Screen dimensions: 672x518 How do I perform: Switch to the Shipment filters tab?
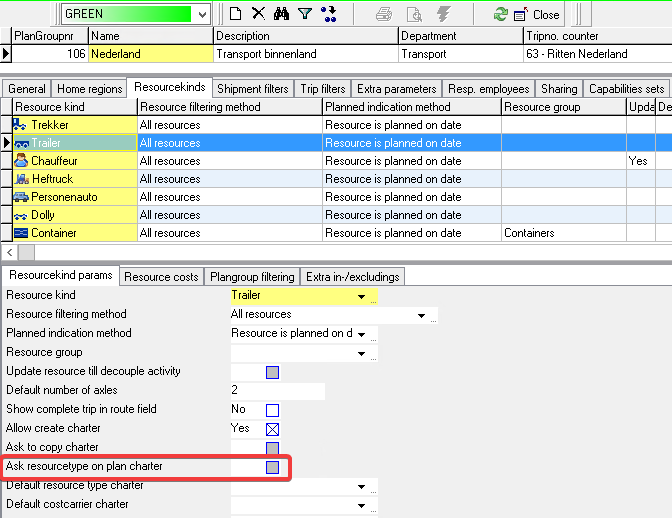tap(253, 89)
